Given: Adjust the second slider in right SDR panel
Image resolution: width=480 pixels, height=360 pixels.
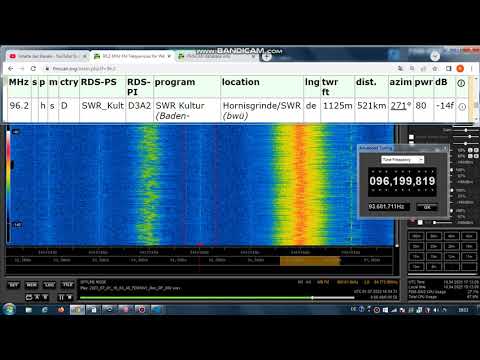Looking at the screenshot, I should (465, 137).
